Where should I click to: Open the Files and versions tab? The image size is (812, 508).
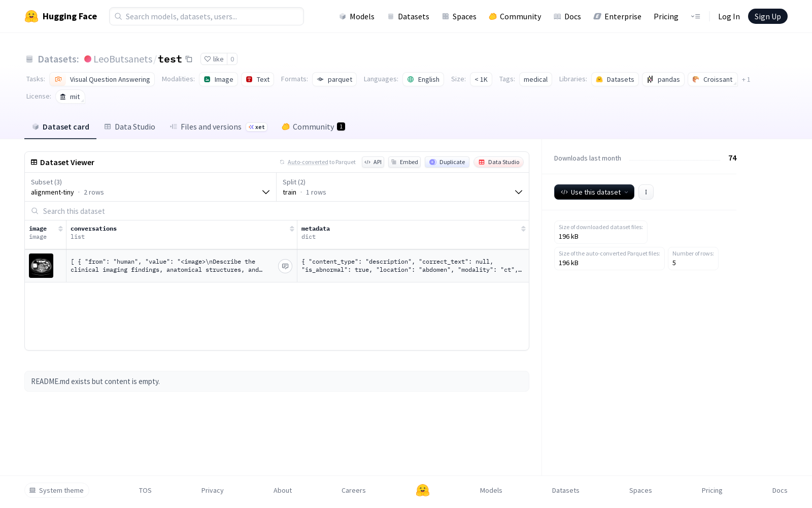pos(218,127)
